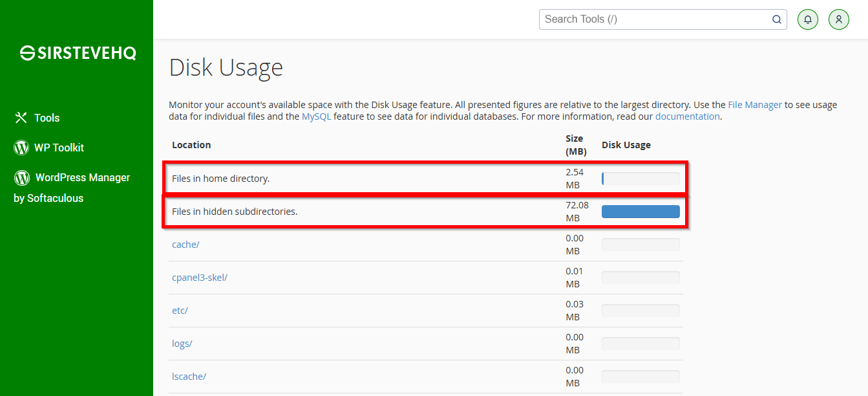Follow the File Manager link

[x=755, y=105]
